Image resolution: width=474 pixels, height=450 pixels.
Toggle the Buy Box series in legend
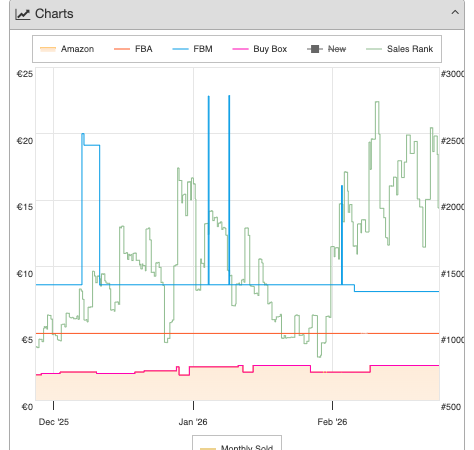pyautogui.click(x=260, y=49)
